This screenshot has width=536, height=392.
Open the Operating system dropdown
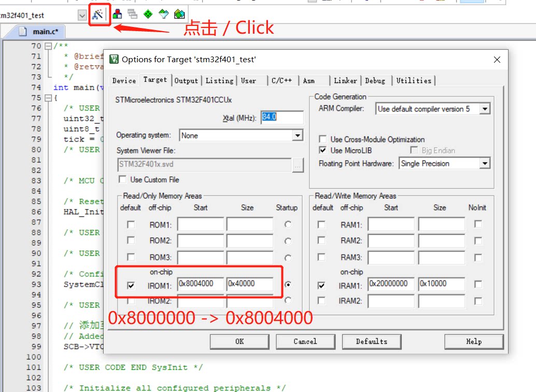pos(298,135)
